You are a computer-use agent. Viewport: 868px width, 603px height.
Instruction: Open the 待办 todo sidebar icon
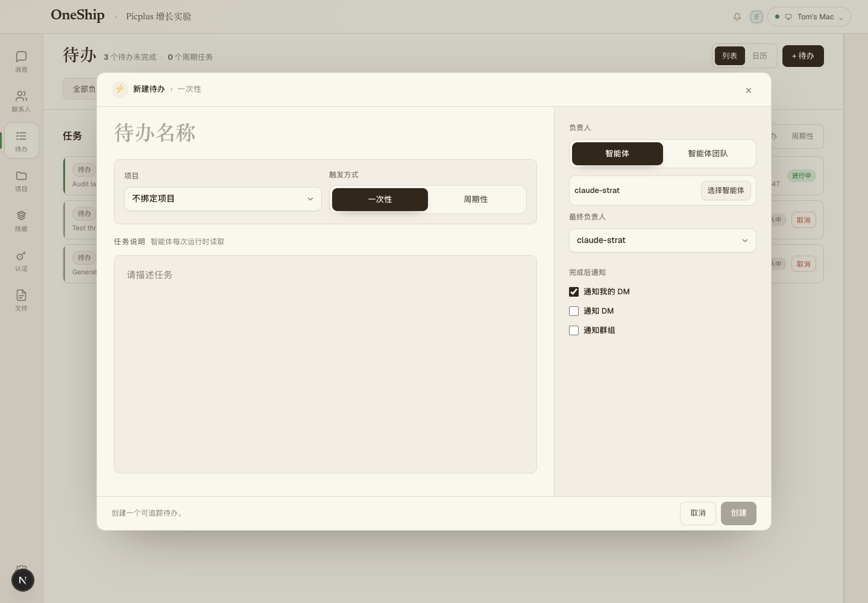point(21,140)
